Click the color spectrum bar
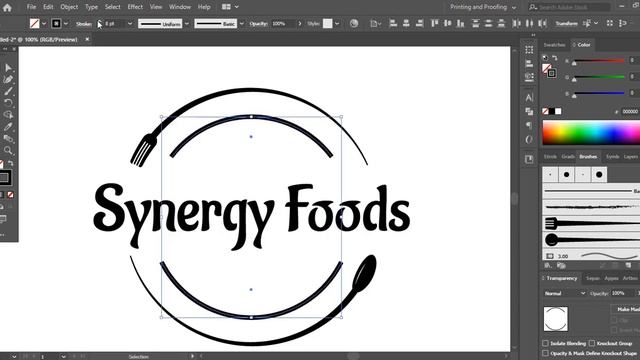 [591, 133]
